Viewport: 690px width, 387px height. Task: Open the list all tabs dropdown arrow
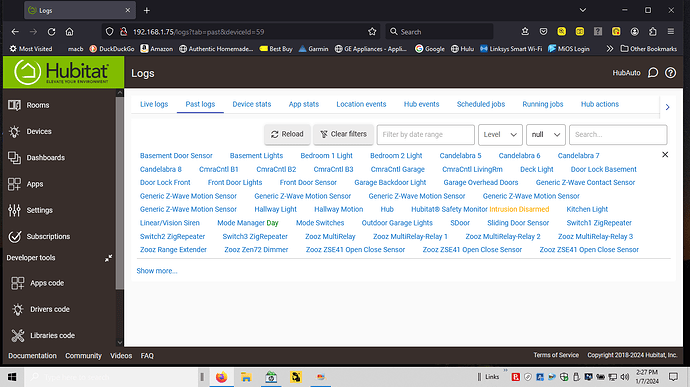(583, 10)
